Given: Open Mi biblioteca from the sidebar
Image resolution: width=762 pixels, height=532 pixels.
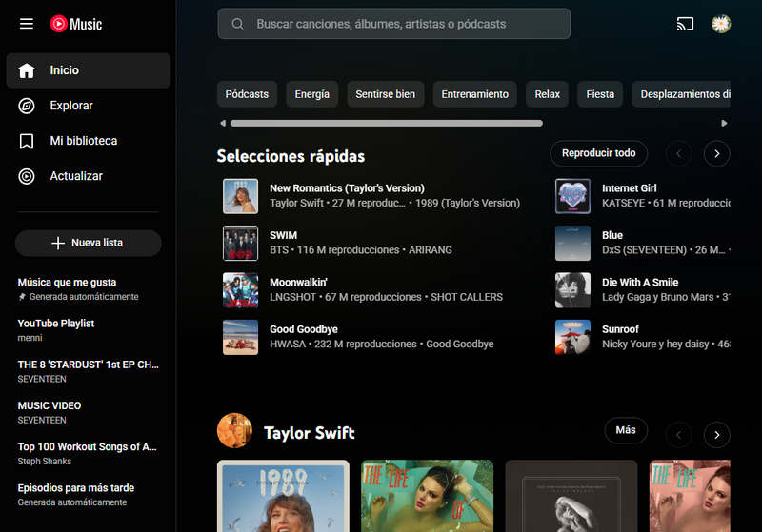Looking at the screenshot, I should pos(84,141).
